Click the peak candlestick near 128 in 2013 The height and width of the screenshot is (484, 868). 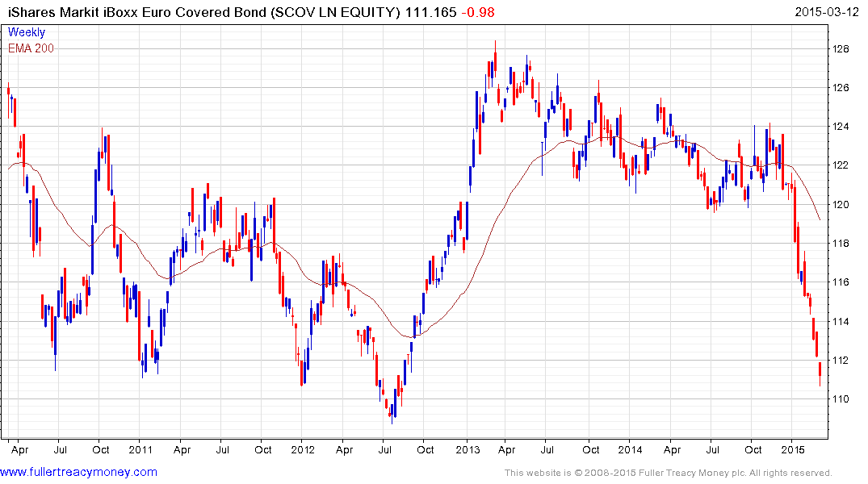click(496, 60)
